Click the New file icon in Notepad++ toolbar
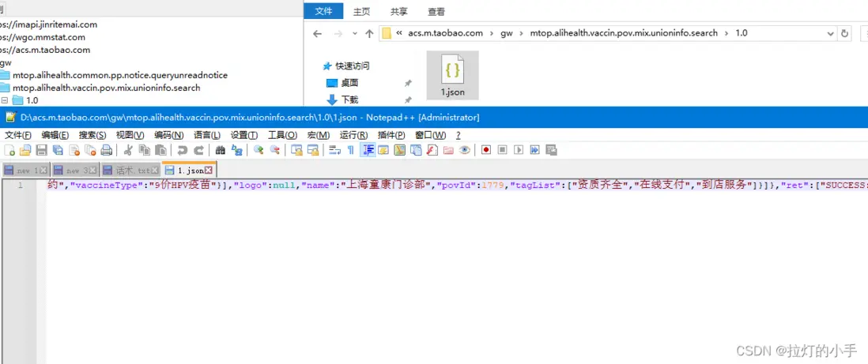 click(x=9, y=150)
